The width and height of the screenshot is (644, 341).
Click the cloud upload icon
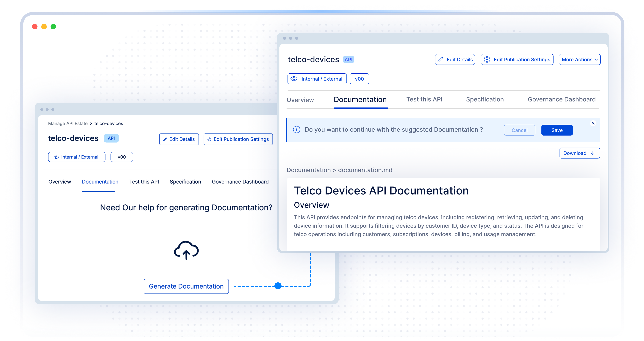coord(186,250)
